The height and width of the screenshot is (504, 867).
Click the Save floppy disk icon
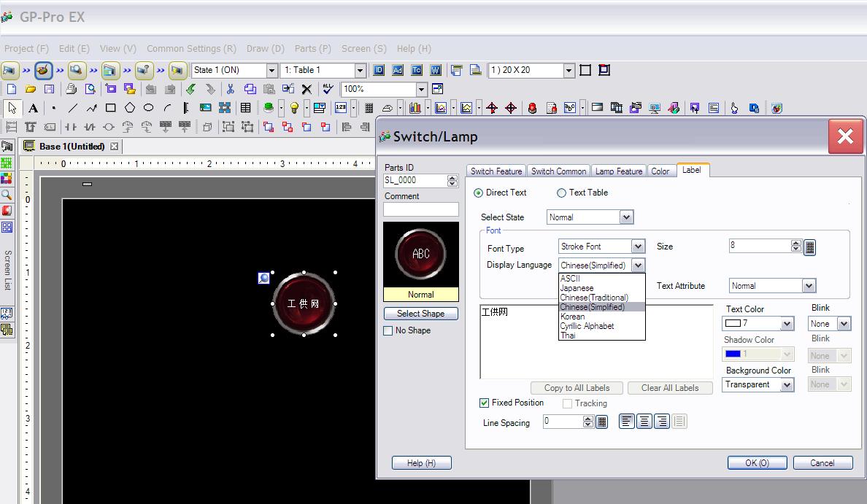49,89
